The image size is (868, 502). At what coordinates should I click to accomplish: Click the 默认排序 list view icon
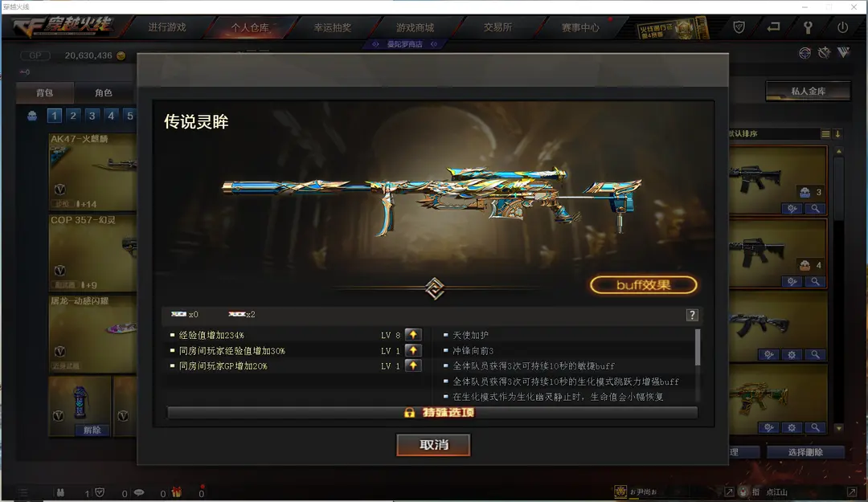[x=825, y=134]
